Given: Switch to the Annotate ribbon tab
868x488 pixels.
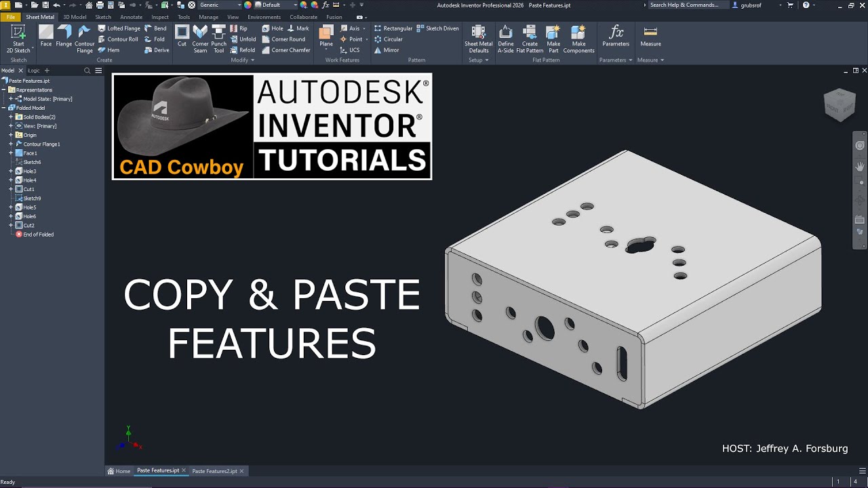Looking at the screenshot, I should click(131, 17).
